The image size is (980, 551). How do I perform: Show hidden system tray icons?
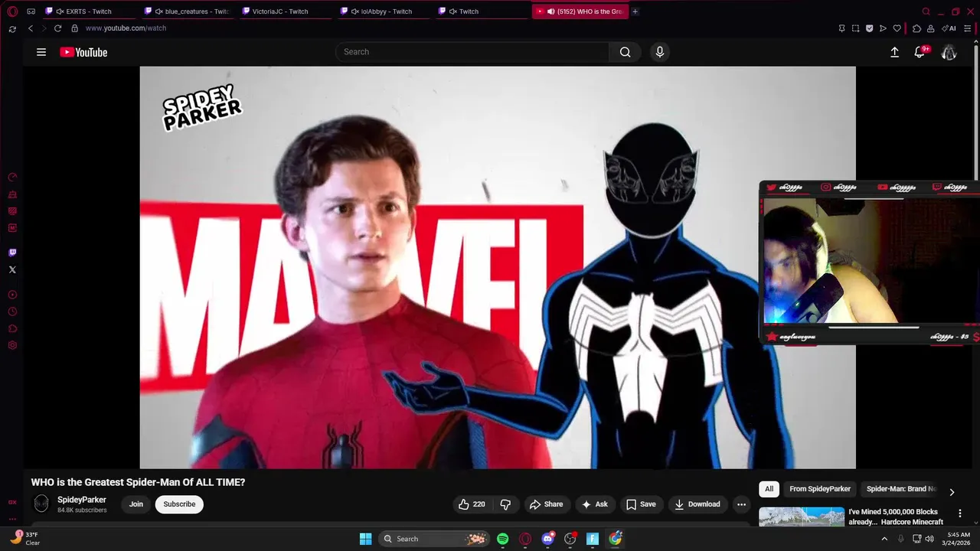coord(884,539)
